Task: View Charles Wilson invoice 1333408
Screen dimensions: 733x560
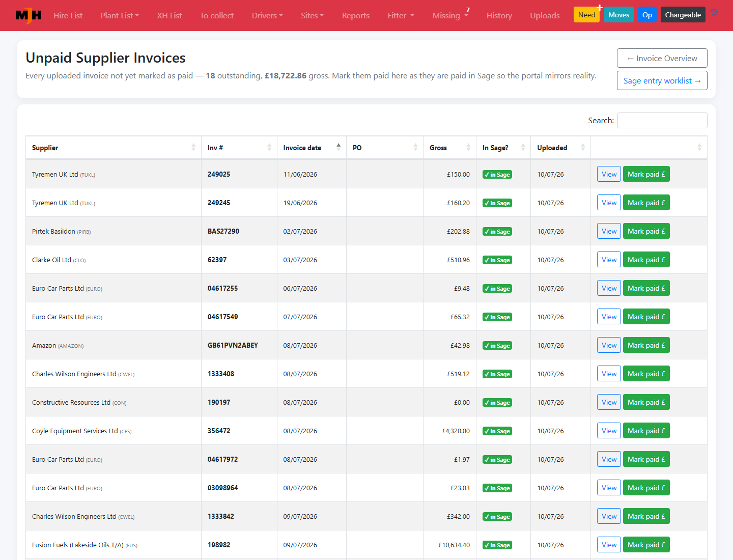Action: point(609,374)
